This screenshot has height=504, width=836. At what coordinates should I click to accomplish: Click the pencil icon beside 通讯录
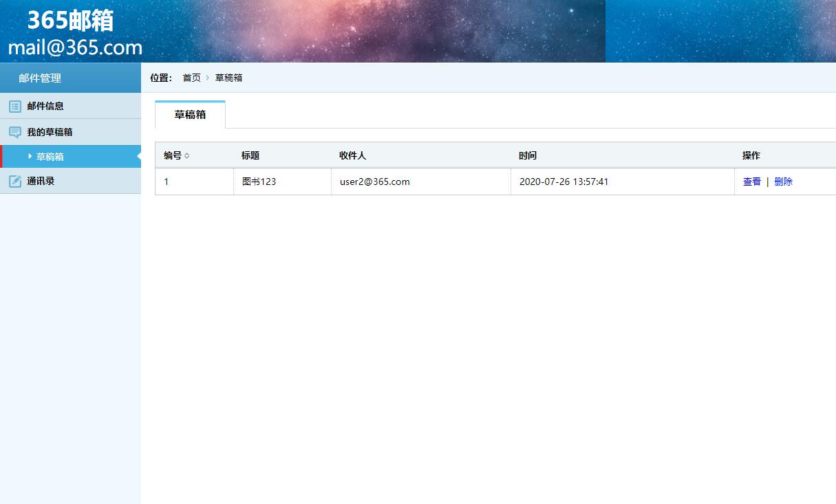[x=15, y=181]
